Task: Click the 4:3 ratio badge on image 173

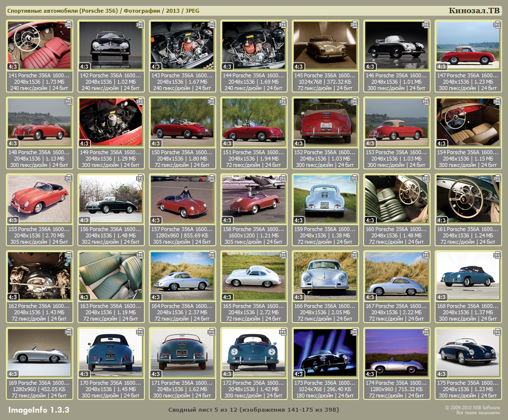Action: pyautogui.click(x=299, y=374)
